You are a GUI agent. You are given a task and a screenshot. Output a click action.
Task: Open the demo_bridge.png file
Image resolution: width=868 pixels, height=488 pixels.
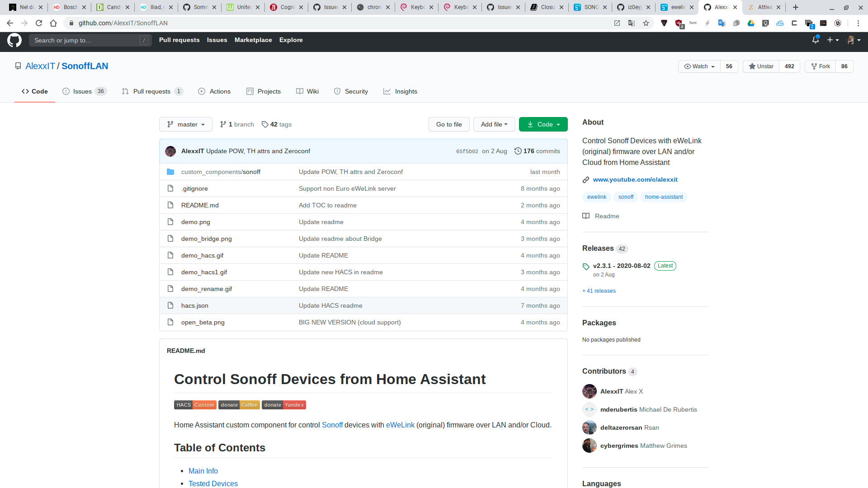(x=207, y=239)
